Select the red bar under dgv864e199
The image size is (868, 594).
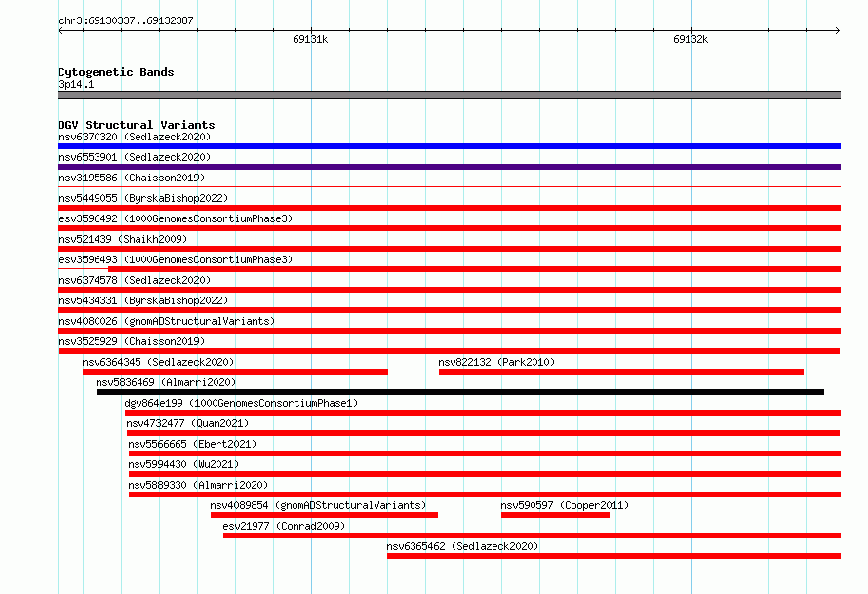(483, 413)
